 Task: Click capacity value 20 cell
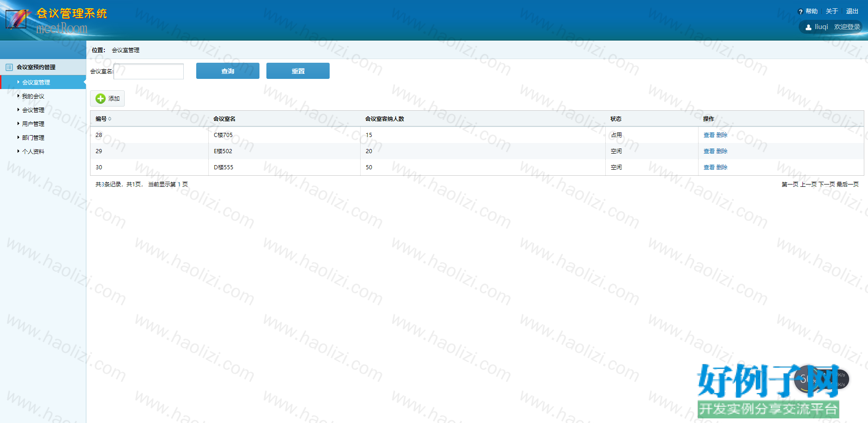(x=483, y=151)
